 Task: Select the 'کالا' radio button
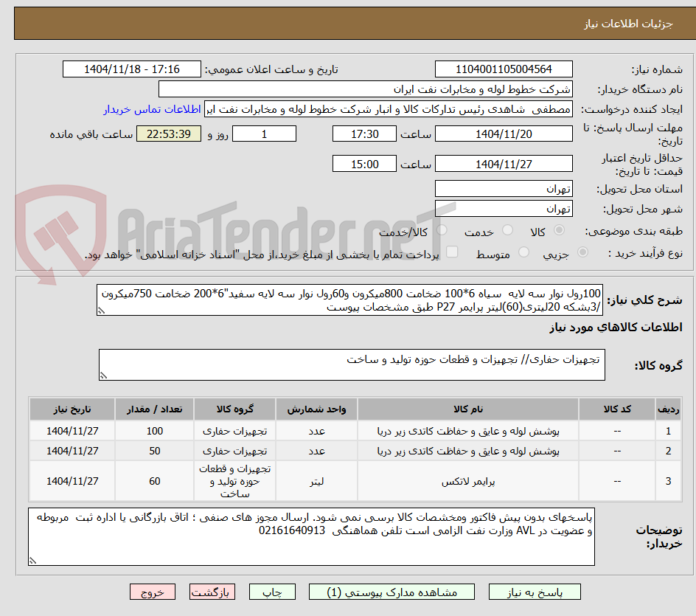[x=560, y=230]
